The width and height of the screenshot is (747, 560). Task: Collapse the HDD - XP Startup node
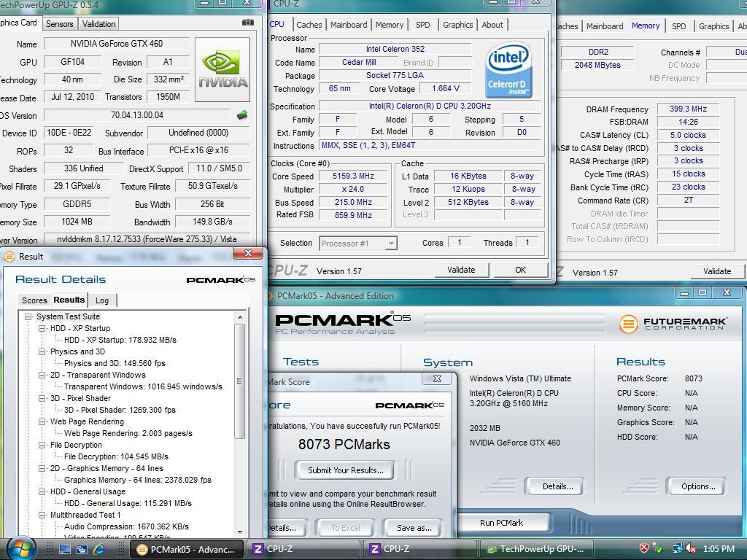[42, 329]
